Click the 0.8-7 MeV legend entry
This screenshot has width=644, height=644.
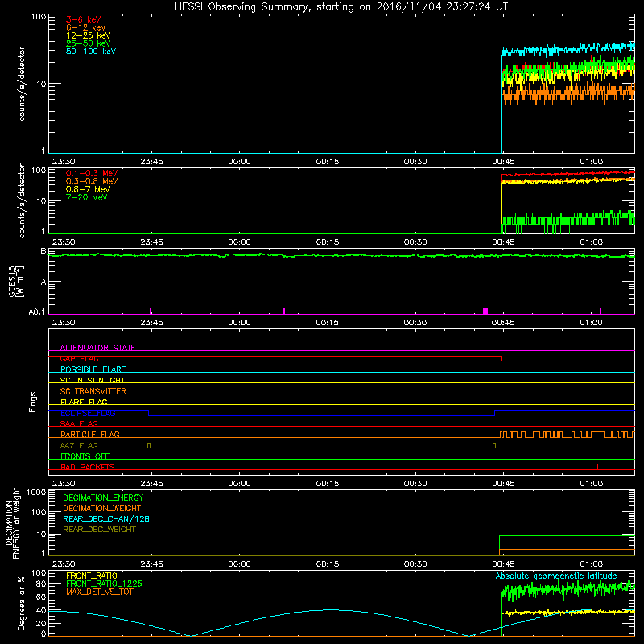(88, 189)
